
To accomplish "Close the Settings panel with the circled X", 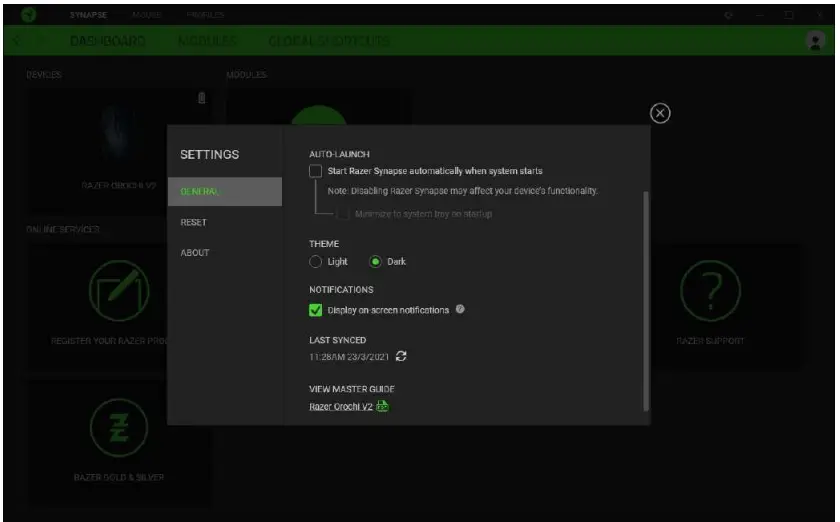I will (x=660, y=113).
